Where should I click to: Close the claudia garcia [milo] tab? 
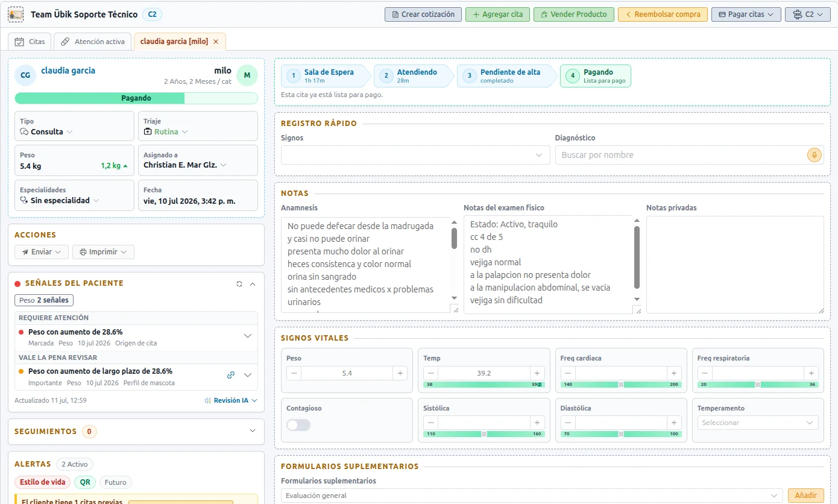(216, 42)
